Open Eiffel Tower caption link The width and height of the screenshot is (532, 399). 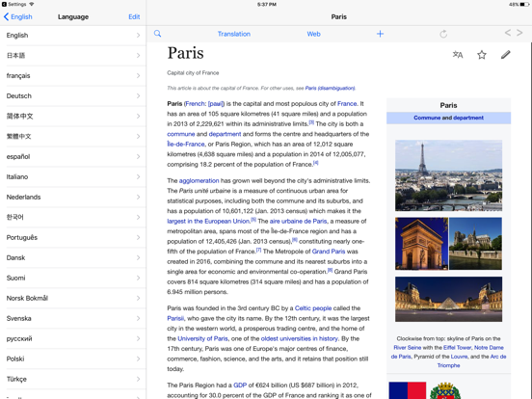coord(458,347)
